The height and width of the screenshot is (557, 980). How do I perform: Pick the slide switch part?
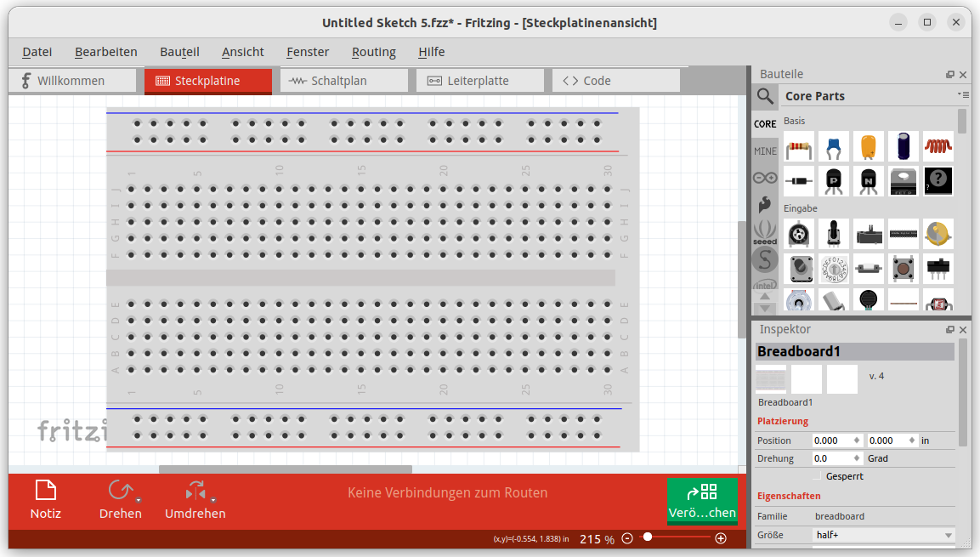(x=938, y=269)
